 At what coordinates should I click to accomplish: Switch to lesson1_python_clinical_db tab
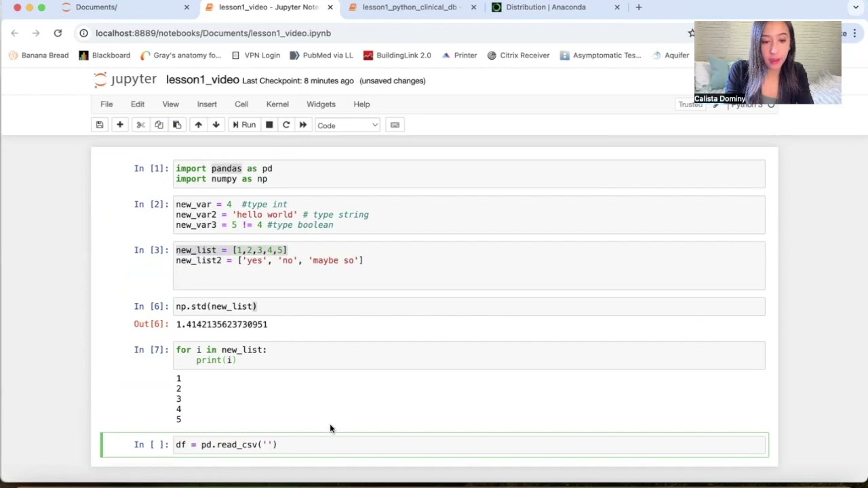[410, 7]
